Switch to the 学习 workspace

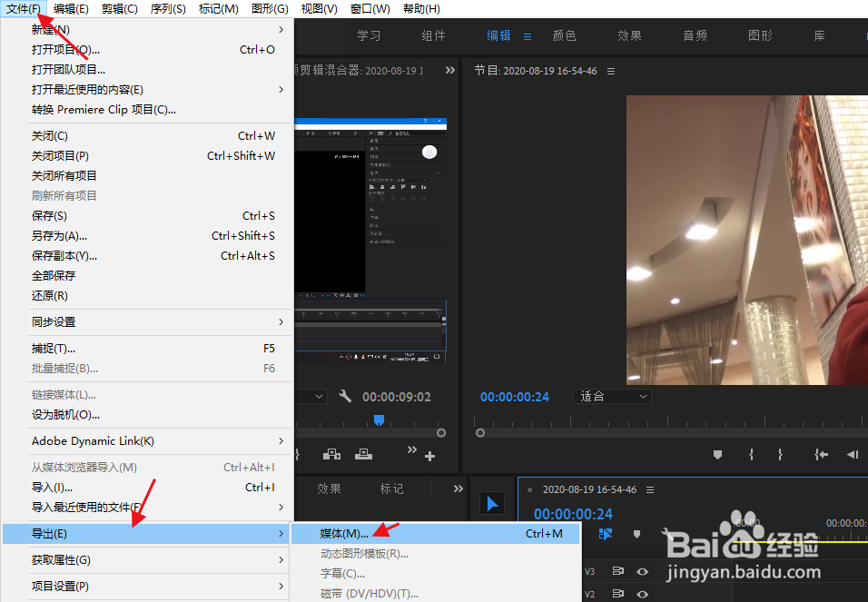coord(369,36)
